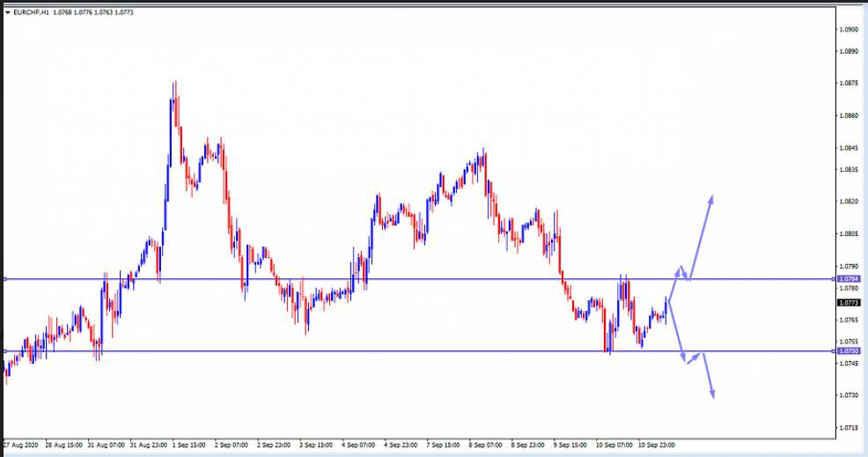Click the 7 Sep 15:00 time label

(x=443, y=445)
